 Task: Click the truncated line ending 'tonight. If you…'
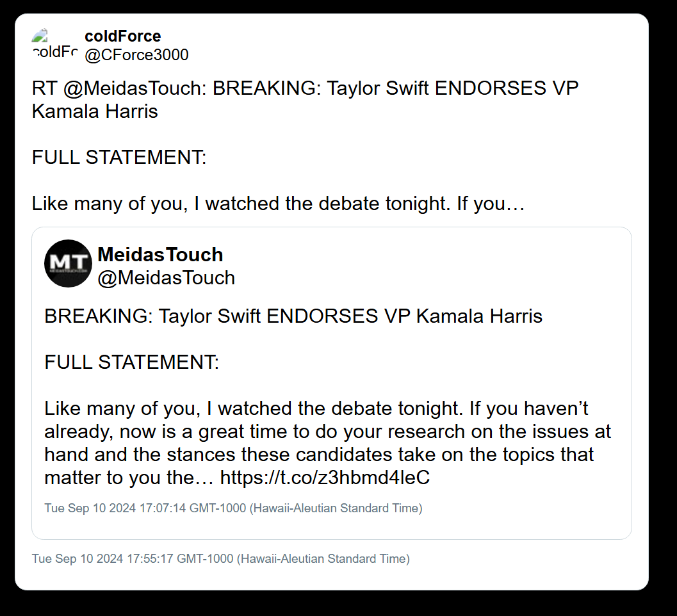279,204
